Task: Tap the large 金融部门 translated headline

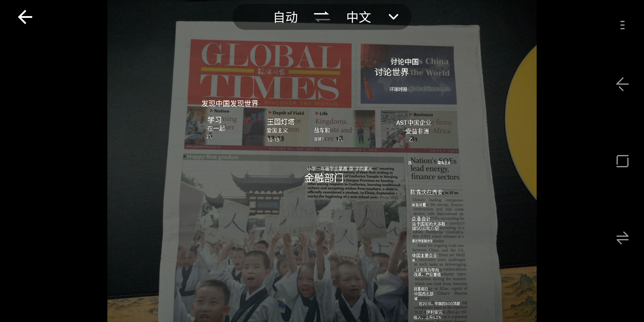Action: coord(324,178)
